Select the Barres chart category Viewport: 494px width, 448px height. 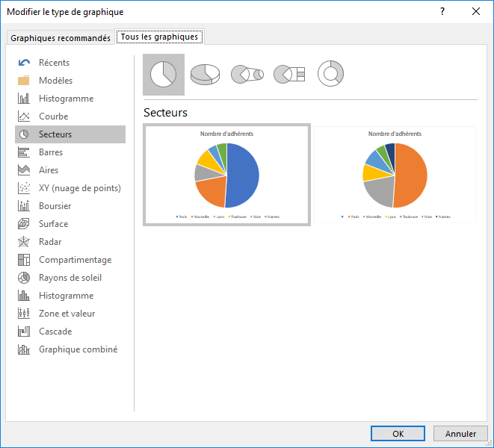coord(51,152)
